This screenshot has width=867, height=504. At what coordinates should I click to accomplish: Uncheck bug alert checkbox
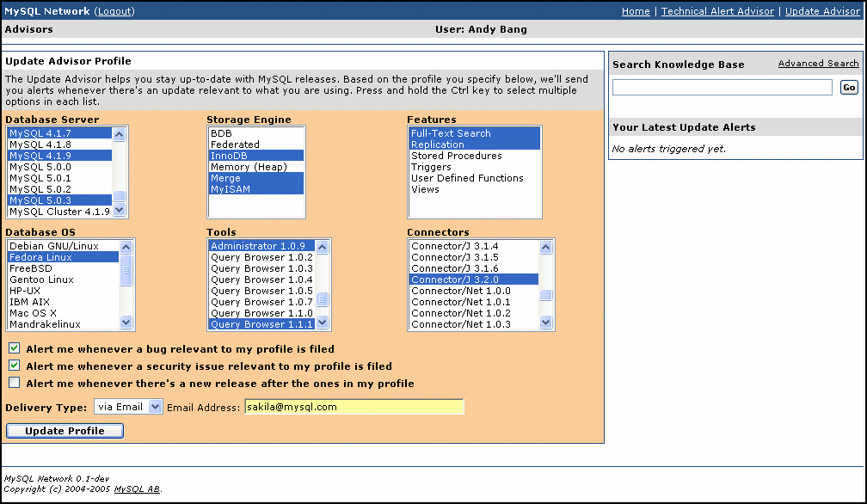point(15,348)
